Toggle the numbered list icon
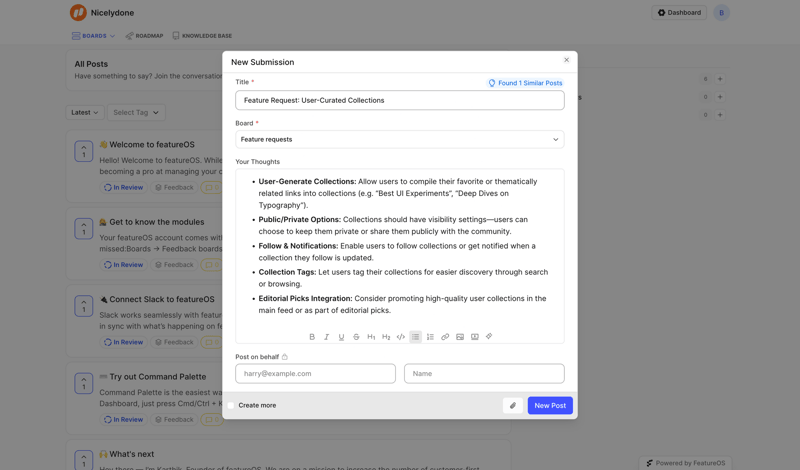The height and width of the screenshot is (470, 800). [430, 337]
